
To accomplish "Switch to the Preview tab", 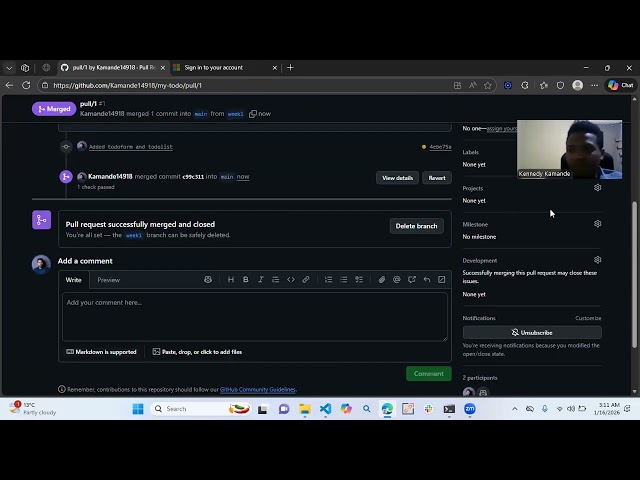I will click(109, 280).
